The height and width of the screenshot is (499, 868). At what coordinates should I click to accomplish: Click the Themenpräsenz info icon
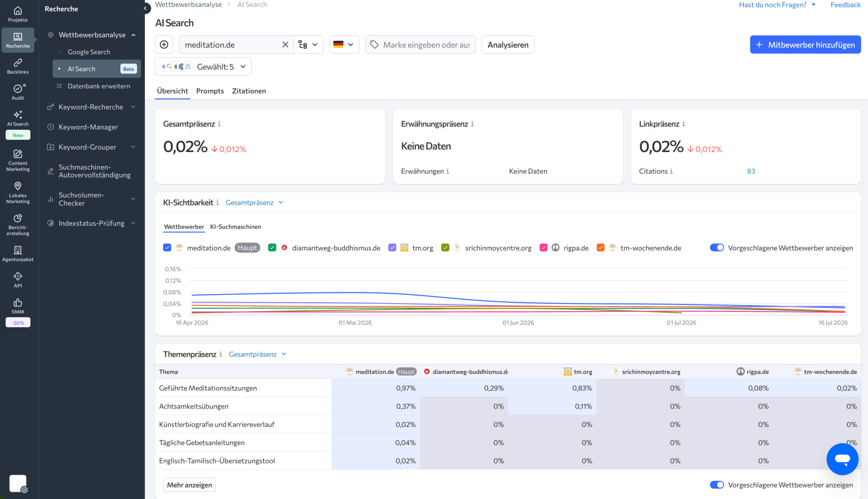click(221, 354)
